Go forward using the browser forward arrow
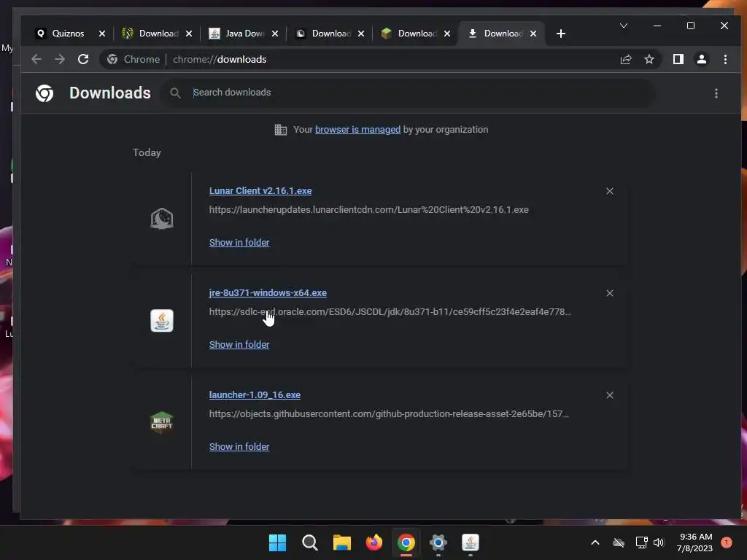This screenshot has width=747, height=560. tap(60, 59)
